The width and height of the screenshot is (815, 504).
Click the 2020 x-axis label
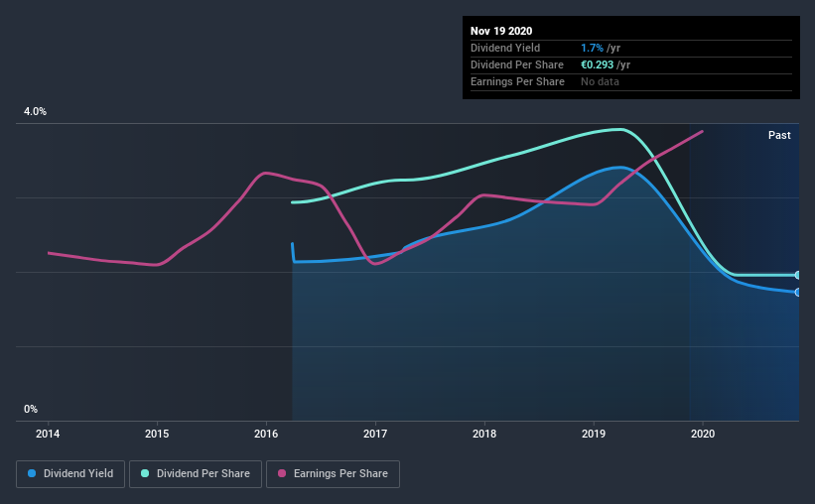(703, 434)
